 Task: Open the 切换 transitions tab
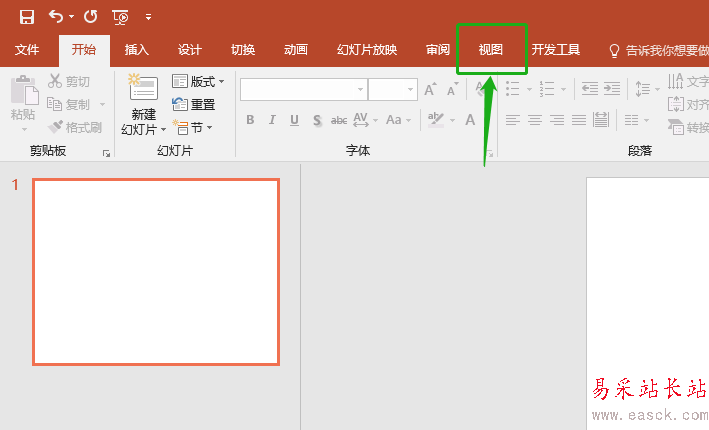tap(243, 50)
